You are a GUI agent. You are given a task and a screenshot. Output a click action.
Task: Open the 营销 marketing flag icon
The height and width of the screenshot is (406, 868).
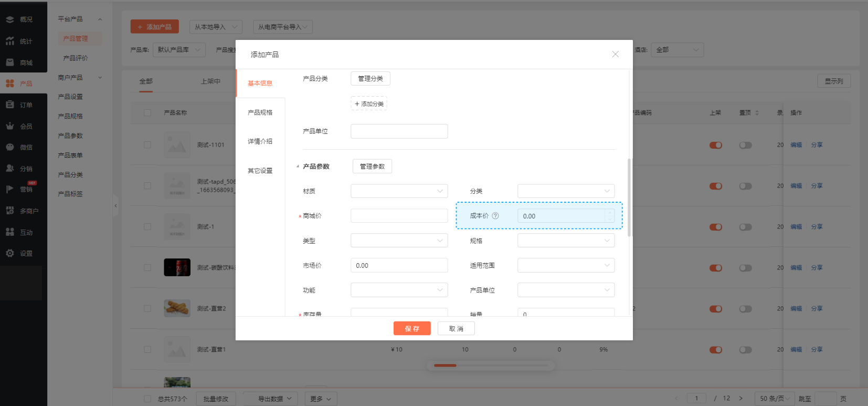pyautogui.click(x=10, y=189)
